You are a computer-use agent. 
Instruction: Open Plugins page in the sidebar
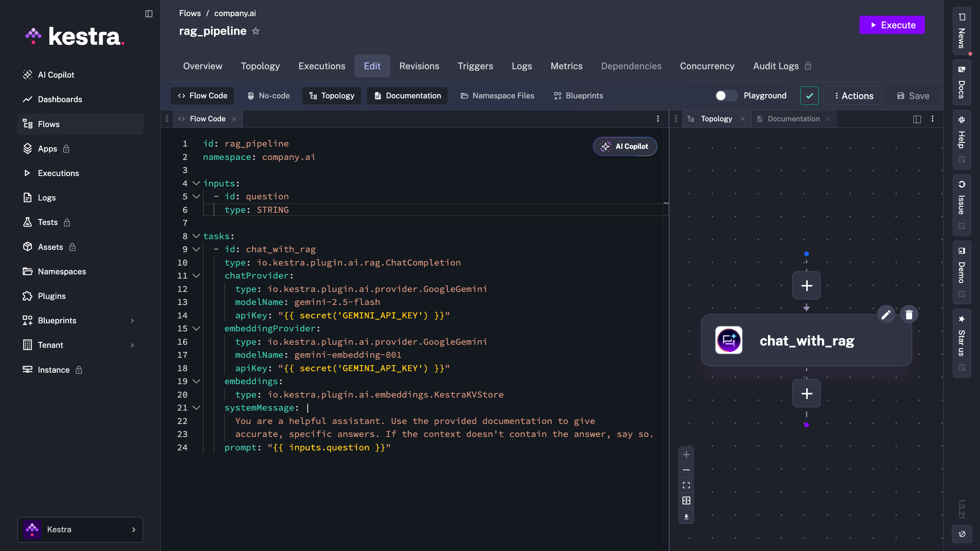(80, 296)
